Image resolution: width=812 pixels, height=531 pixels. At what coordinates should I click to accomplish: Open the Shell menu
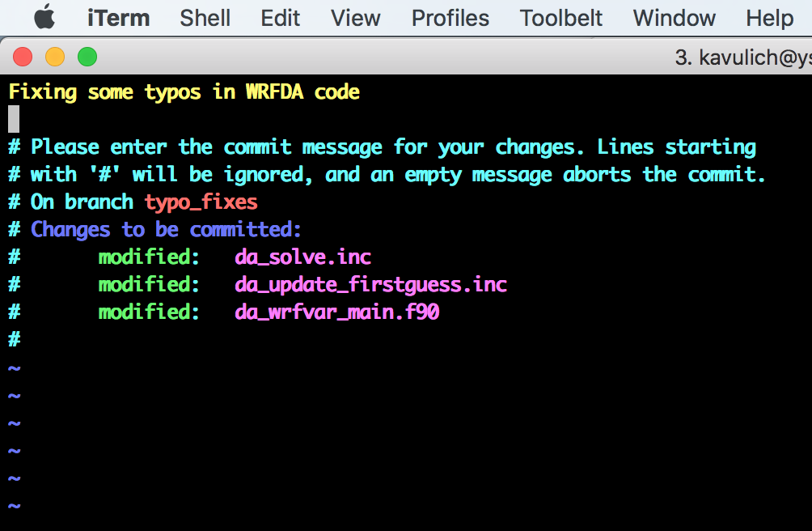pos(205,18)
